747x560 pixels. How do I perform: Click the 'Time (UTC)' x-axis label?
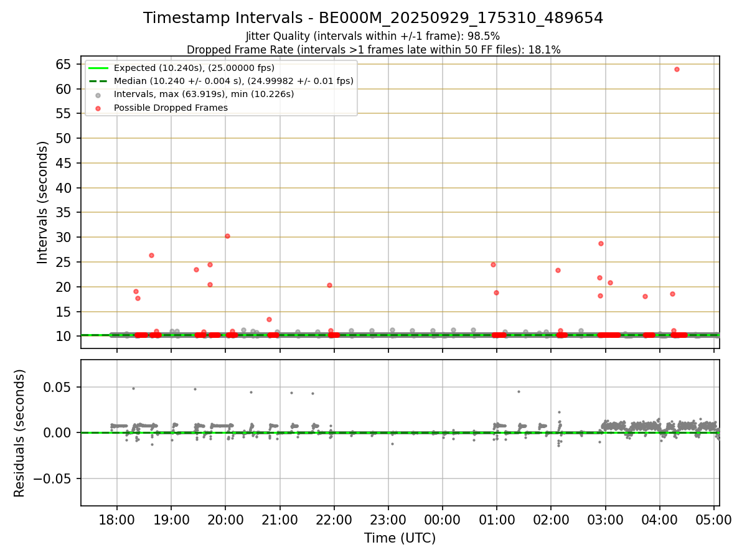(400, 538)
